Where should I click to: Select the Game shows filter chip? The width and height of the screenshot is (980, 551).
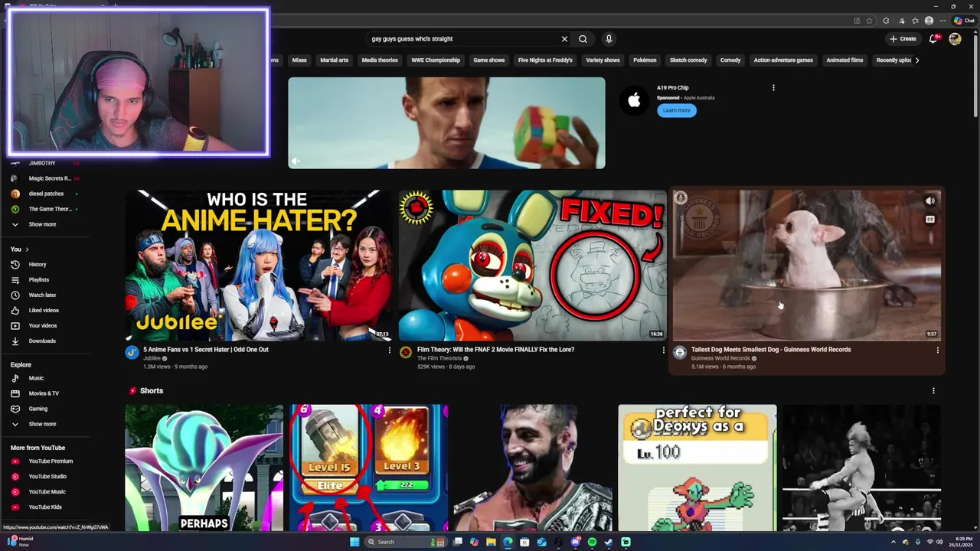click(488, 60)
